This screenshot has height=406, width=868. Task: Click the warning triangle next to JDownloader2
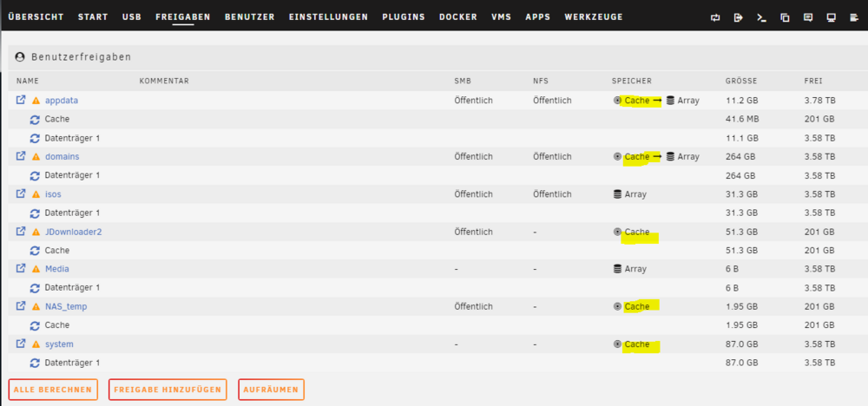point(36,232)
